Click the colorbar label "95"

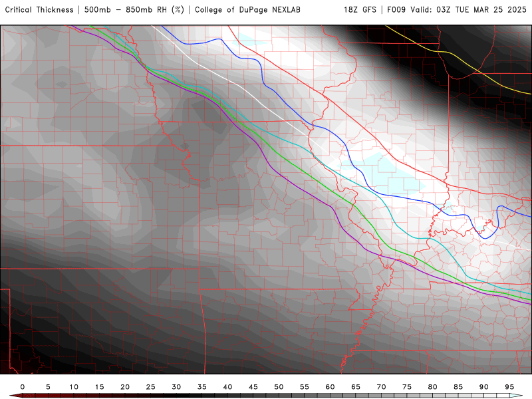(509, 387)
